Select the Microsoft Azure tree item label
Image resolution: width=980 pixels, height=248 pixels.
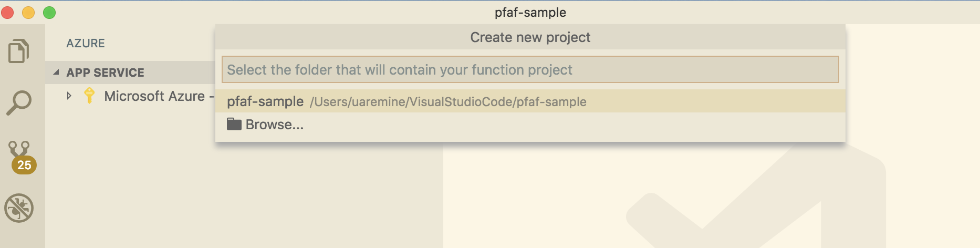154,96
